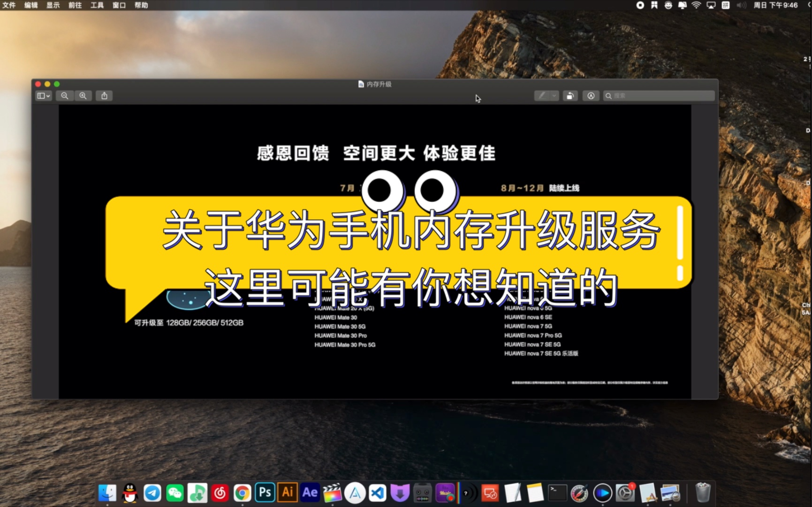Click the zoom in magnifier button
Screen dimensions: 812x507
click(83, 96)
